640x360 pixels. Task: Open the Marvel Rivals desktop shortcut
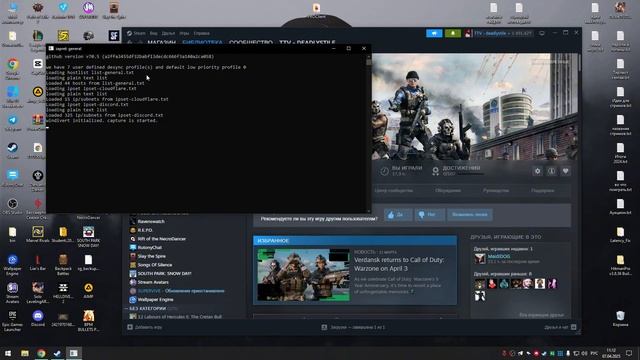pyautogui.click(x=38, y=234)
